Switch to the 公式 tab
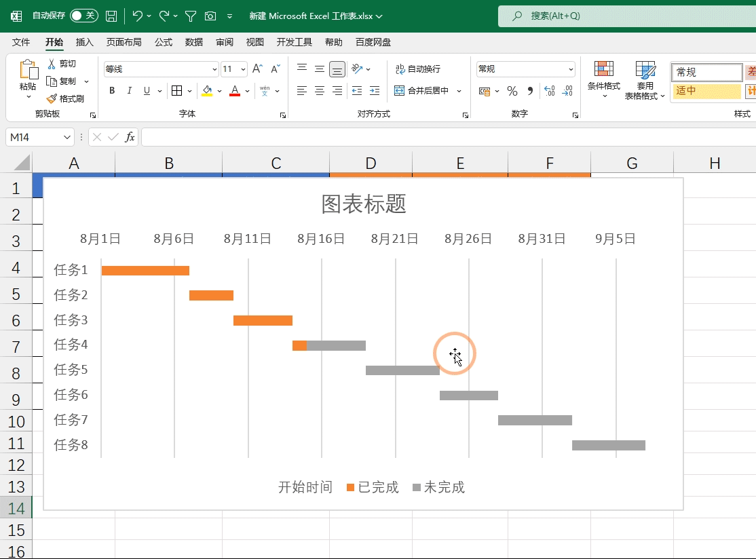Viewport: 756px width, 559px height. click(164, 43)
